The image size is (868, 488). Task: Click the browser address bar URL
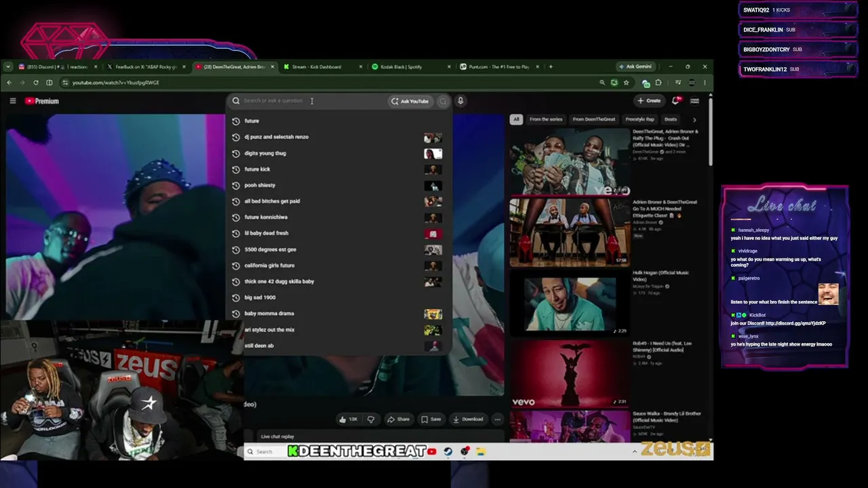pyautogui.click(x=115, y=83)
